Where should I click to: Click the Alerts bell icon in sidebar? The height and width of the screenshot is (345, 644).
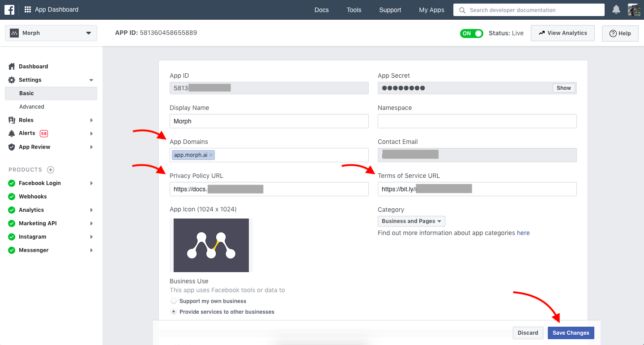12,133
